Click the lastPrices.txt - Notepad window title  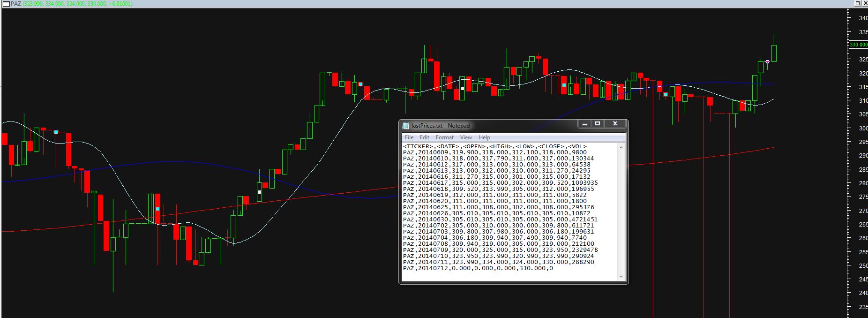pyautogui.click(x=441, y=125)
